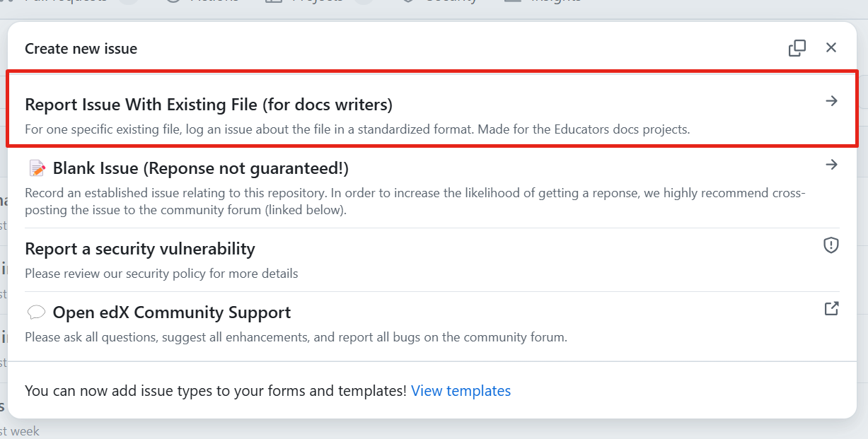The height and width of the screenshot is (439, 868).
Task: Click the right arrow on the Blank Issue row
Action: click(x=831, y=165)
